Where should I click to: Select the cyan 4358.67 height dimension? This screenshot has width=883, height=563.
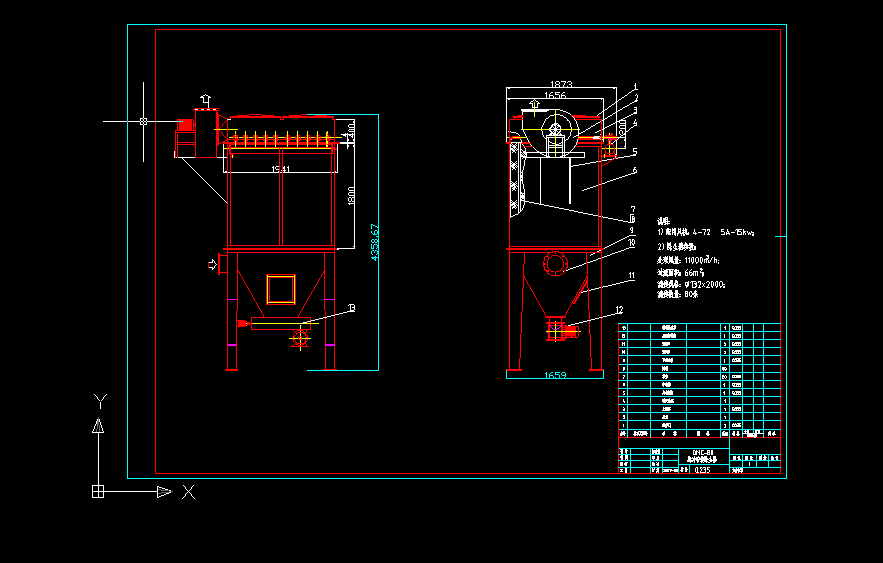point(374,243)
